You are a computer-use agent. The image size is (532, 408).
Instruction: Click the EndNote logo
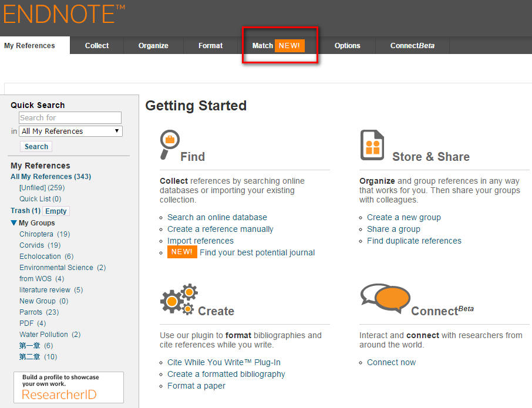point(64,14)
